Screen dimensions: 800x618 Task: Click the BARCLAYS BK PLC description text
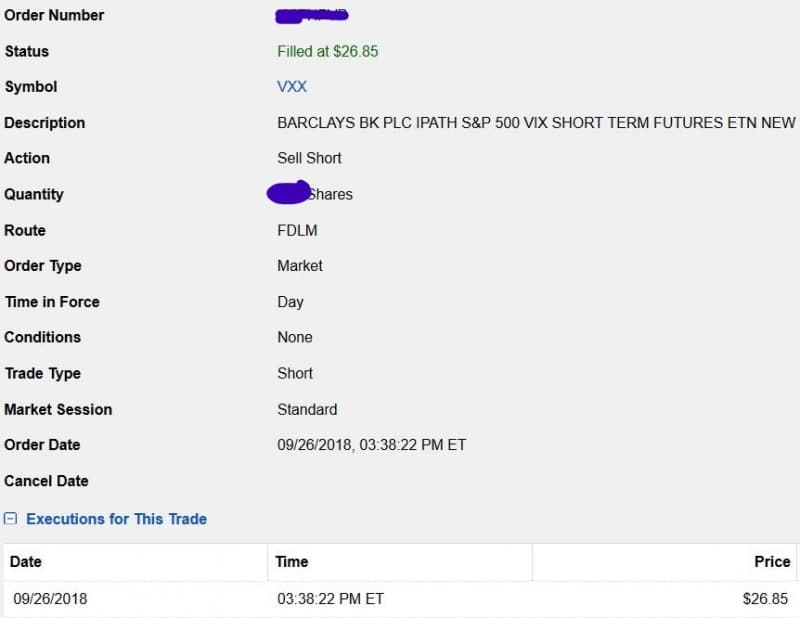point(536,123)
